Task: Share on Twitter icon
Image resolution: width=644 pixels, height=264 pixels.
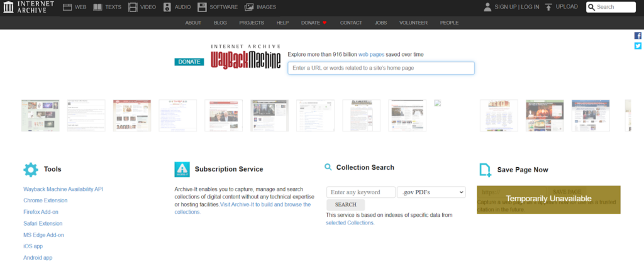Action: 638,46
